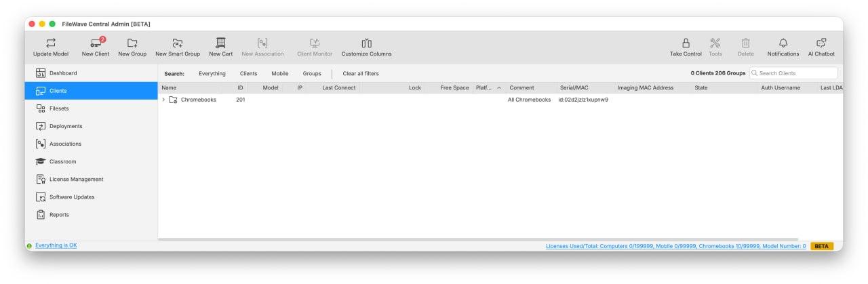Click the Delete trash icon

[x=746, y=43]
